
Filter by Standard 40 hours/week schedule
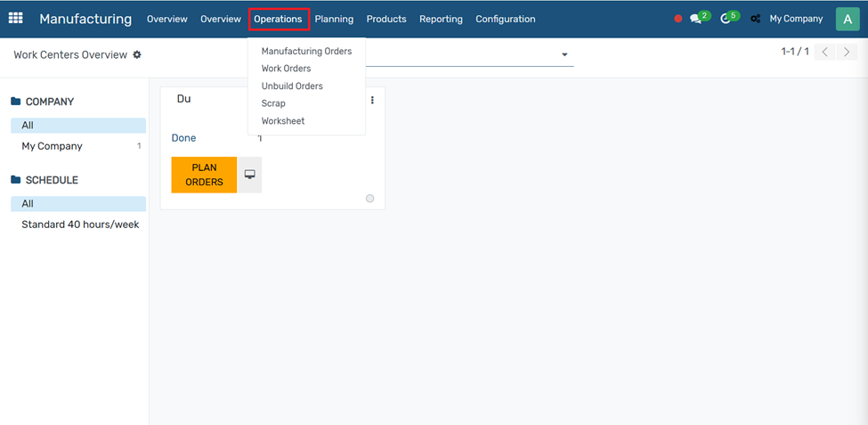80,225
